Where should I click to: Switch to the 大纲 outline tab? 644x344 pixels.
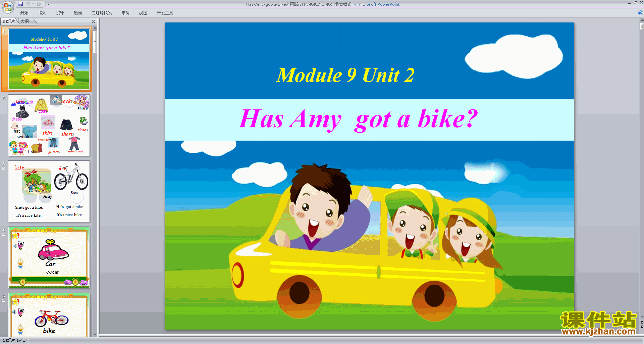point(25,21)
